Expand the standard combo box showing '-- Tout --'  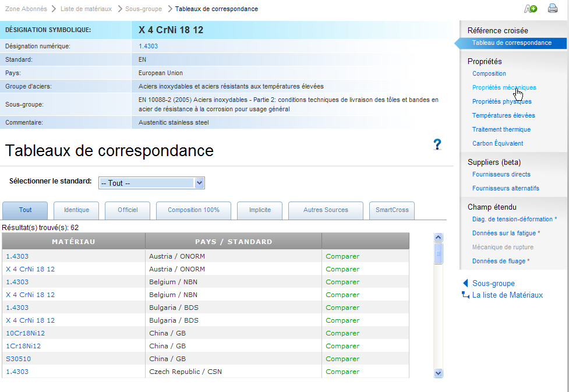pos(200,182)
